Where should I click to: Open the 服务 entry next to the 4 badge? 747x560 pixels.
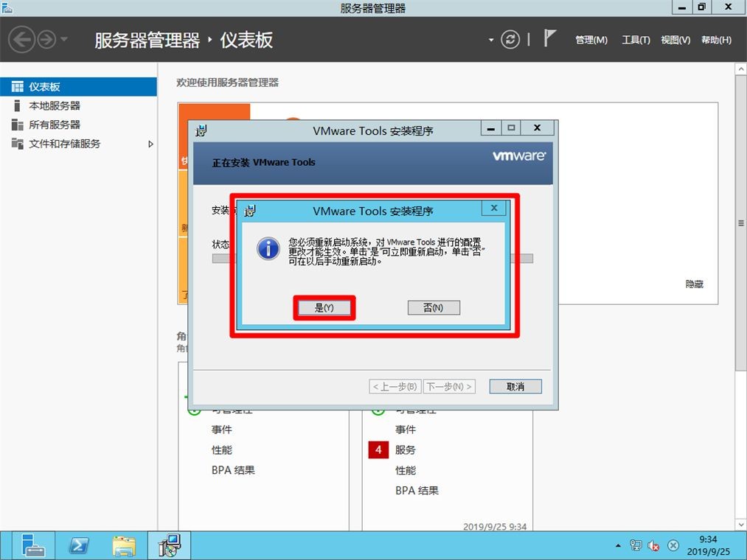coord(406,450)
